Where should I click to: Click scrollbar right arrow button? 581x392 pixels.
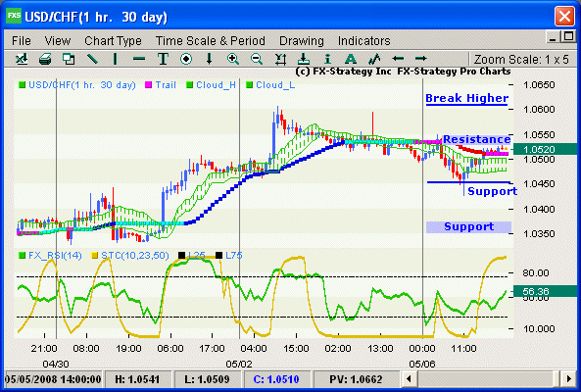coord(569,379)
